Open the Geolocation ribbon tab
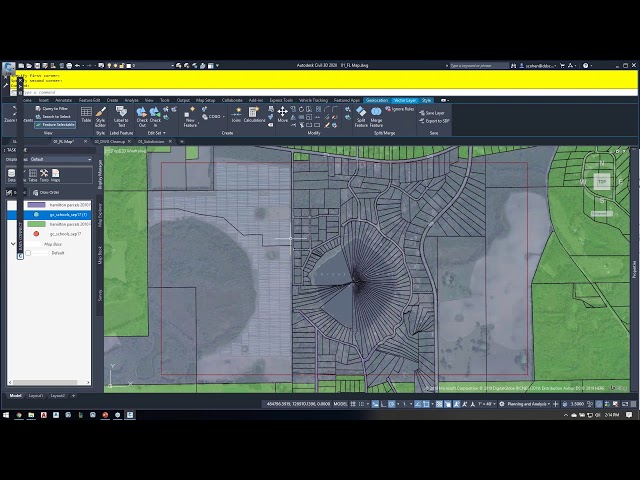This screenshot has width=640, height=480. tap(376, 100)
